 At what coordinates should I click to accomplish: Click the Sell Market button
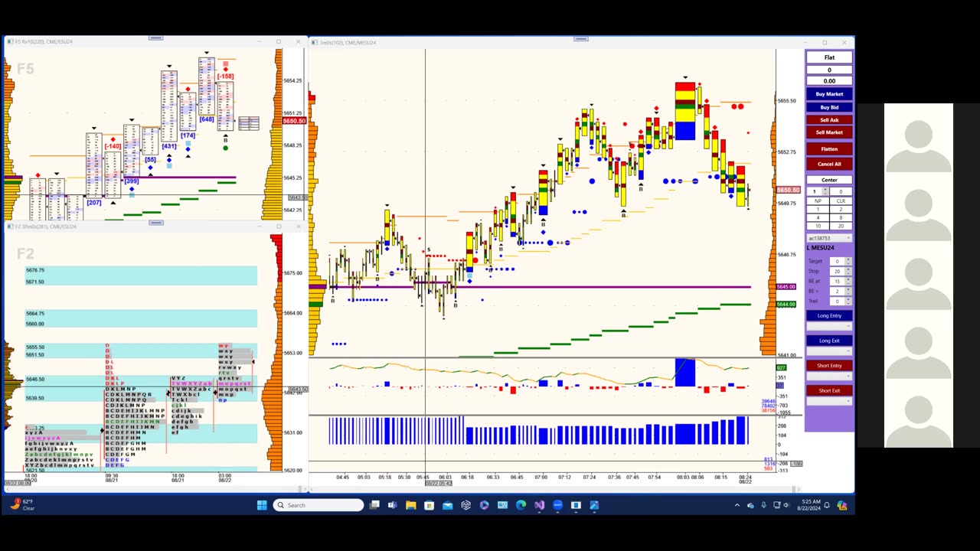(829, 132)
